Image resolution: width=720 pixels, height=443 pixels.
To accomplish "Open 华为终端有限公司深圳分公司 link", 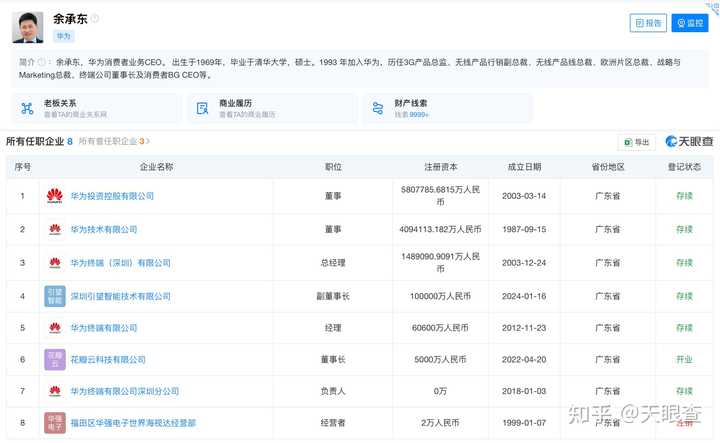I will coord(124,391).
